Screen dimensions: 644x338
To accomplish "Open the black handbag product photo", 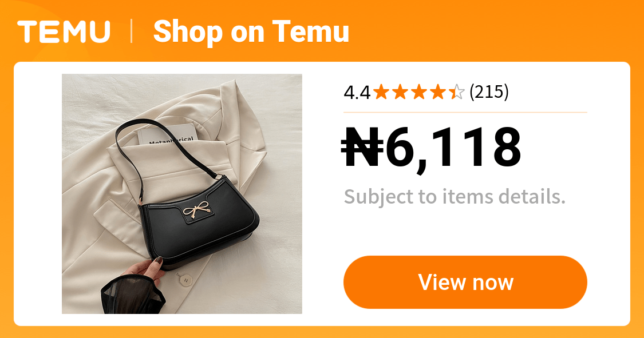I will coord(182,194).
